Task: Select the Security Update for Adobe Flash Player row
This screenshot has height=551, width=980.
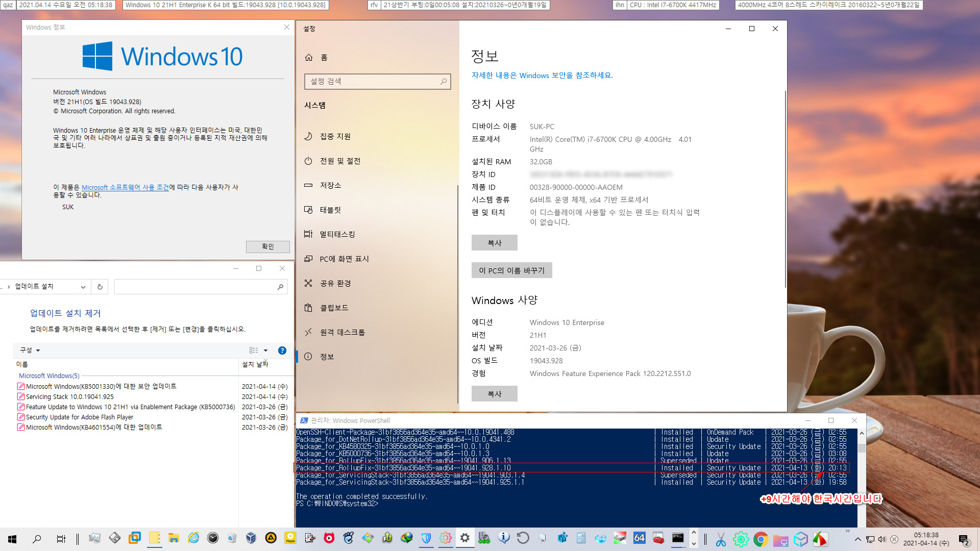Action: [153, 417]
